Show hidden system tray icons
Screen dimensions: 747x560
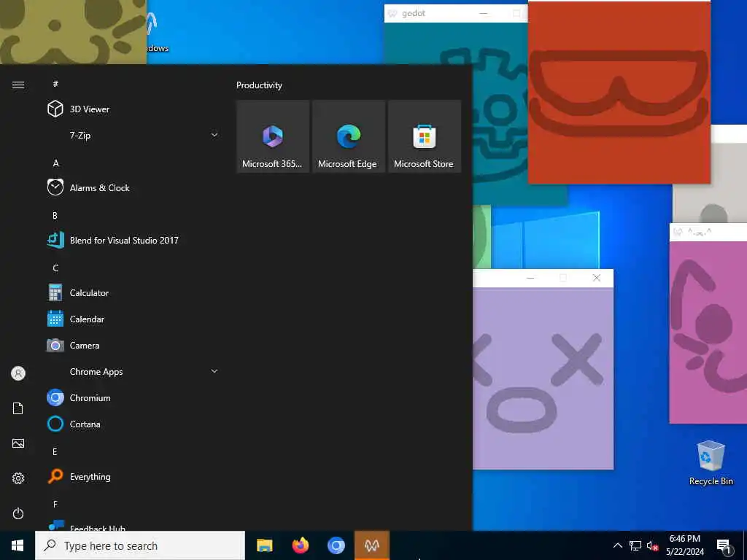click(x=617, y=545)
